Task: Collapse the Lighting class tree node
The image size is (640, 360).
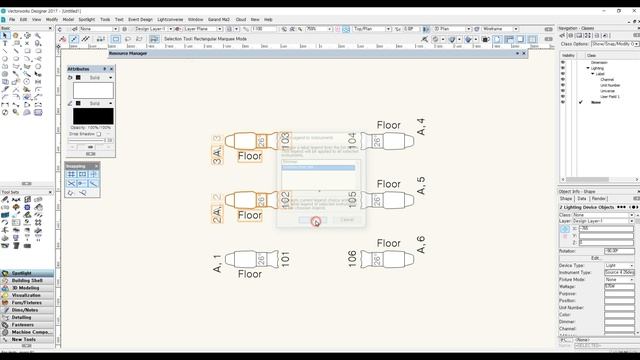Action: (x=588, y=68)
